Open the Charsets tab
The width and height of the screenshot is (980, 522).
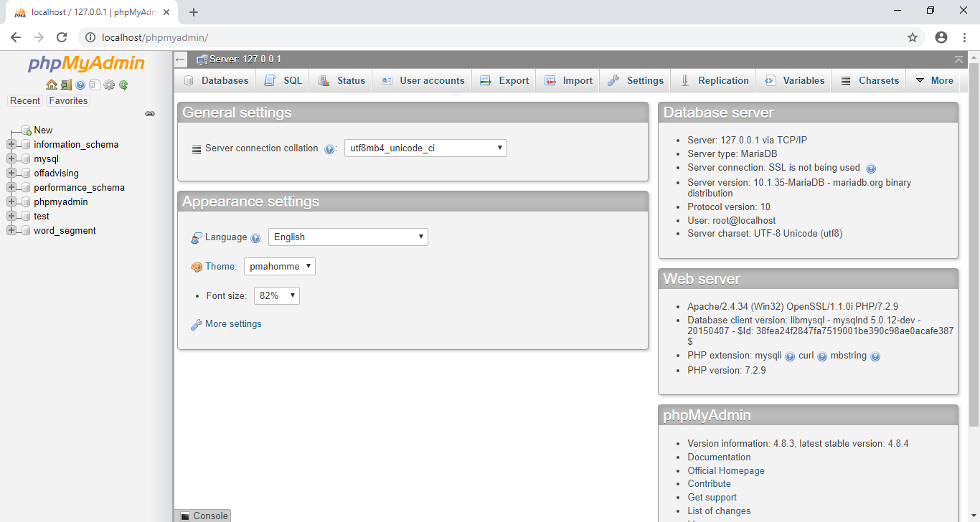click(870, 80)
